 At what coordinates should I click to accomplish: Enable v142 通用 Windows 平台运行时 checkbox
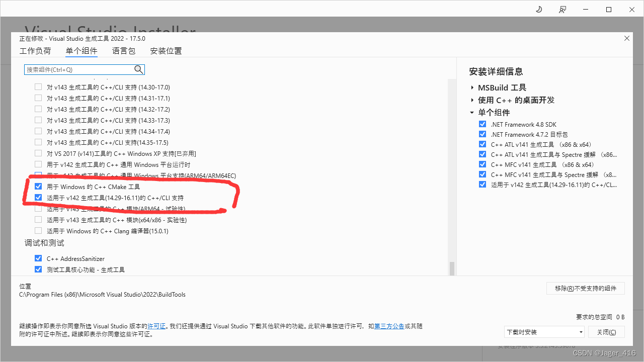38,164
